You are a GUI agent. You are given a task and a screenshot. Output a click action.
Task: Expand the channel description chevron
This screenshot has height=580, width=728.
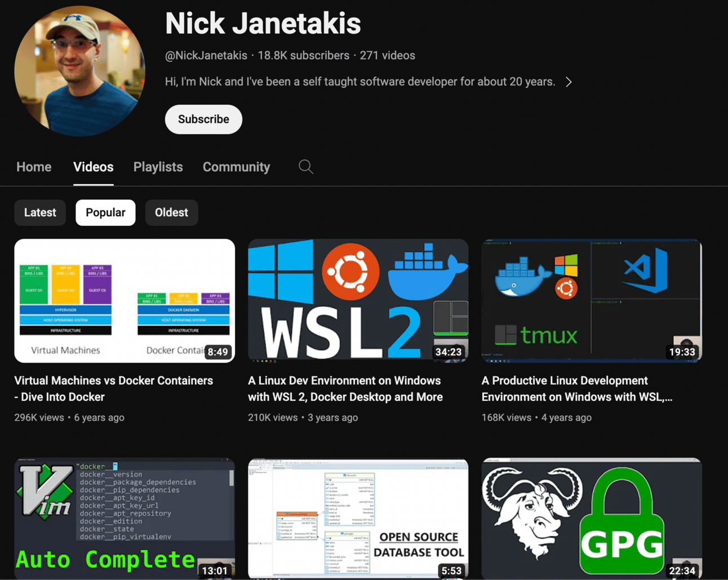click(569, 82)
